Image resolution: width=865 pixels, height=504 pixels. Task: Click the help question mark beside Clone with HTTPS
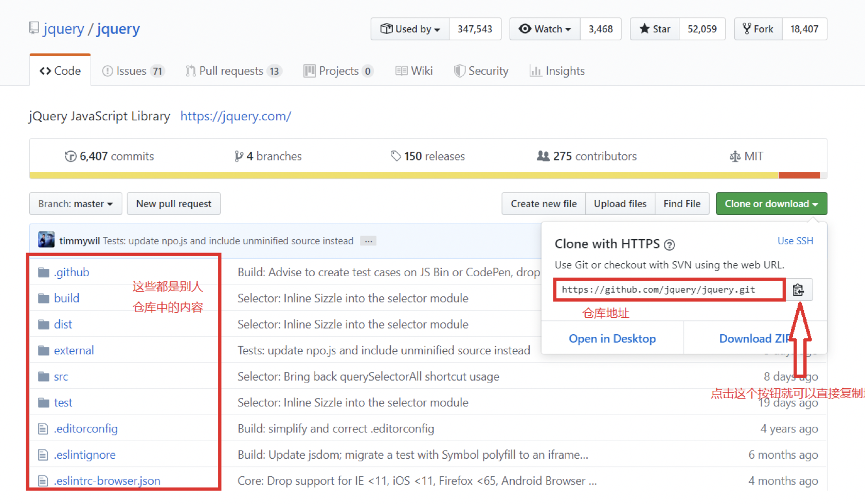pyautogui.click(x=669, y=245)
